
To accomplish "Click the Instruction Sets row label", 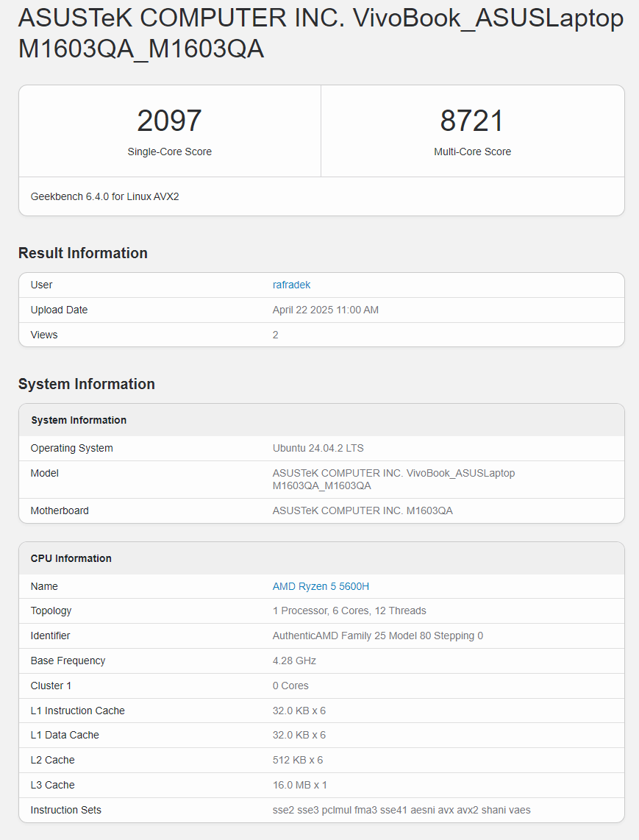I will (66, 811).
